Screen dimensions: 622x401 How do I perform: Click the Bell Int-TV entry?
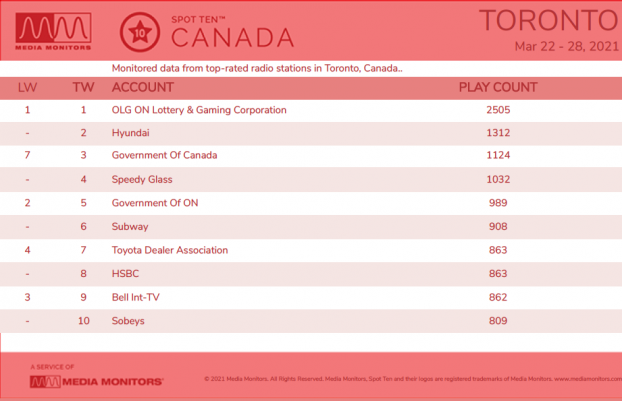pos(136,297)
